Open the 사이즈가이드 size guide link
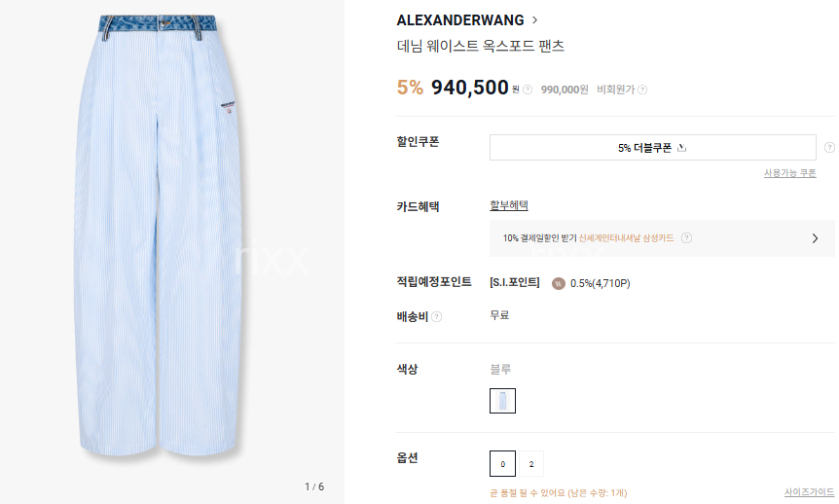 coord(809,492)
